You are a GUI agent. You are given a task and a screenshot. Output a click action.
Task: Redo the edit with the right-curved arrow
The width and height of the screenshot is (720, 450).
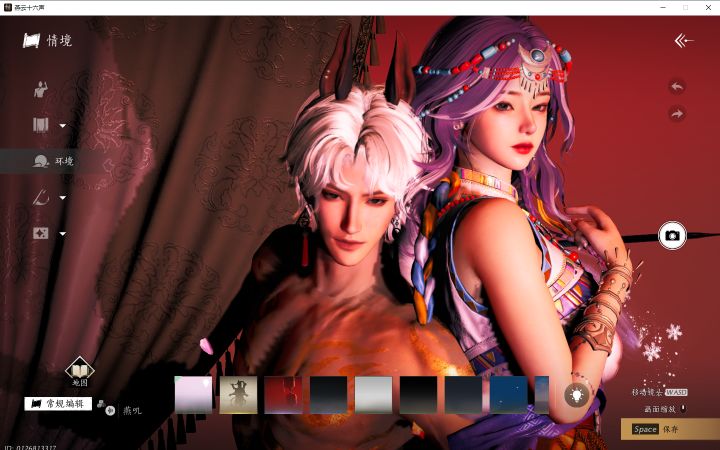pyautogui.click(x=677, y=113)
